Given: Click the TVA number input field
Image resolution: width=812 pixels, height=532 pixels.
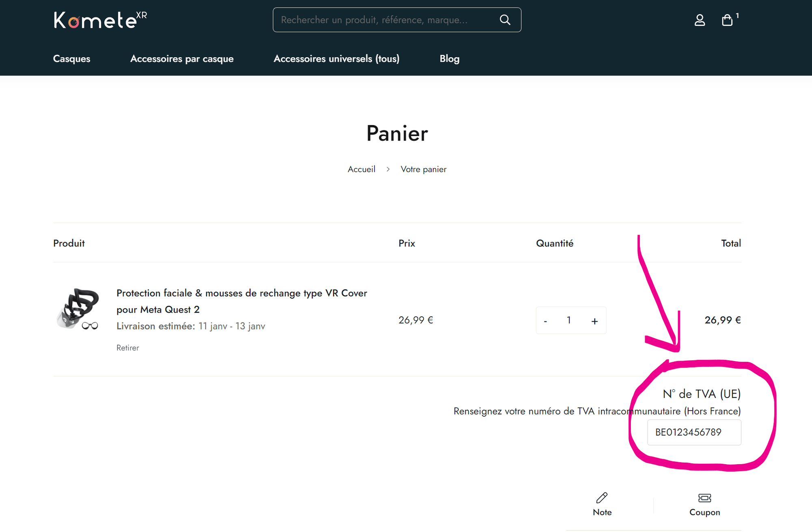Looking at the screenshot, I should [693, 433].
